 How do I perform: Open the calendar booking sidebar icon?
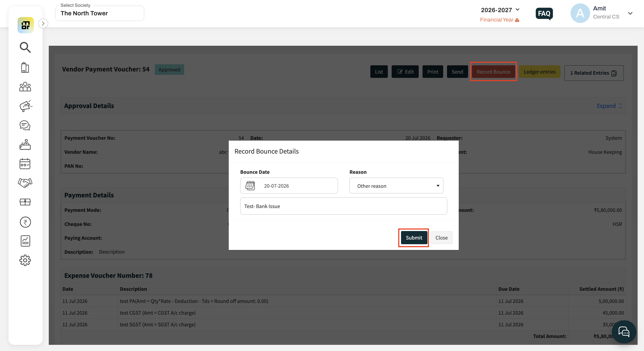pyautogui.click(x=25, y=164)
